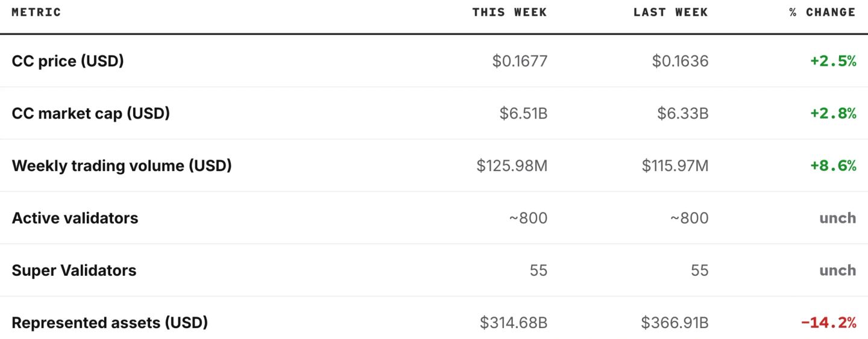Click the +2.8% market cap change
This screenshot has height=339, width=868.
coord(832,113)
